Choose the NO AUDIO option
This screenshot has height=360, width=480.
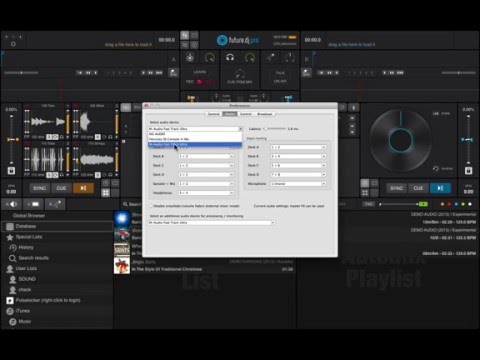click(x=195, y=134)
